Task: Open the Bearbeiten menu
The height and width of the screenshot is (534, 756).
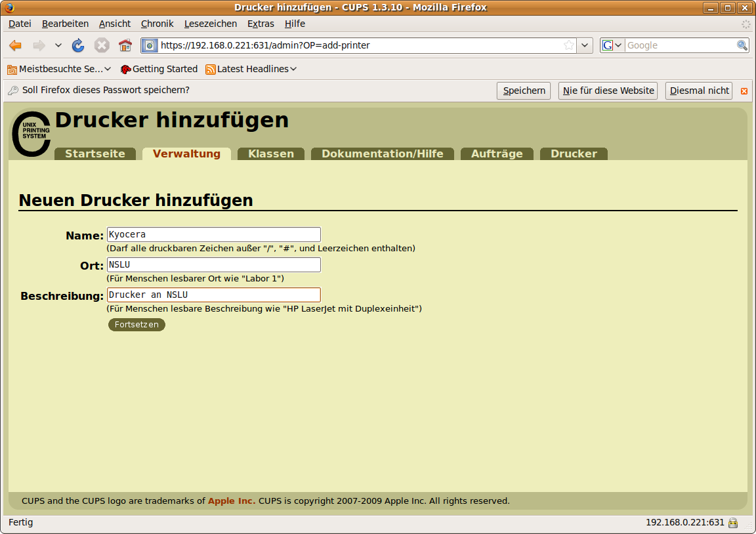Action: [65, 24]
